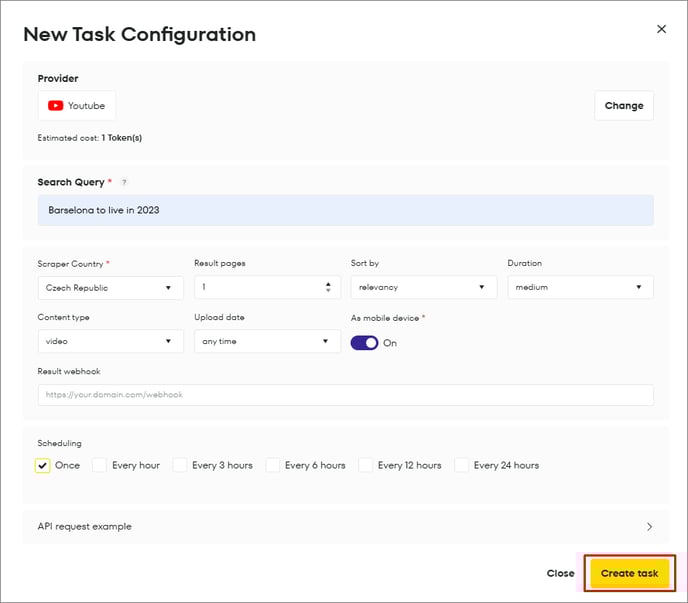
Task: Click the Scheduling section label
Action: coord(59,443)
